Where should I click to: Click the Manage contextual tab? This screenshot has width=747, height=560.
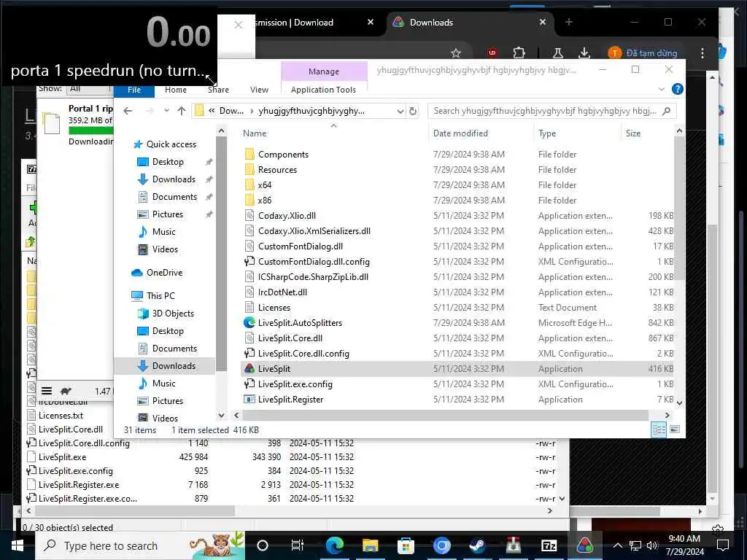click(324, 71)
